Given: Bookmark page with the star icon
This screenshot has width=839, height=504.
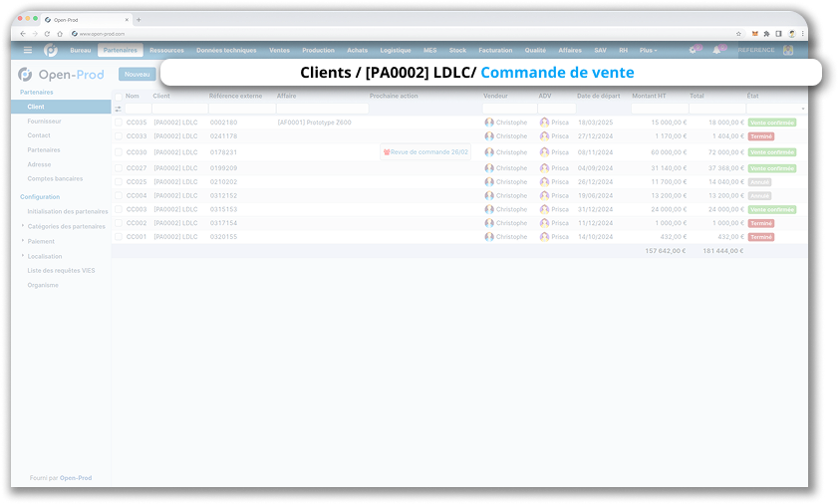Looking at the screenshot, I should coord(738,34).
